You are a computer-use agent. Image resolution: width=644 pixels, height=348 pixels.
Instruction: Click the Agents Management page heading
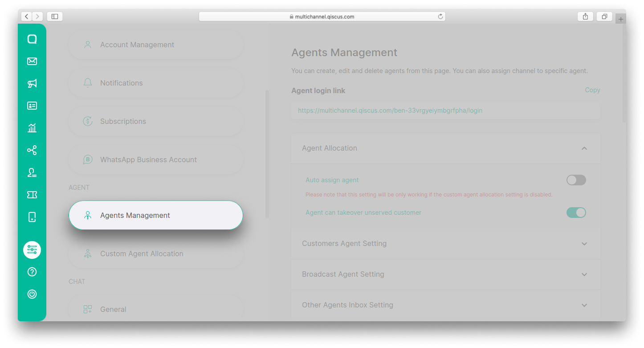[x=344, y=53]
